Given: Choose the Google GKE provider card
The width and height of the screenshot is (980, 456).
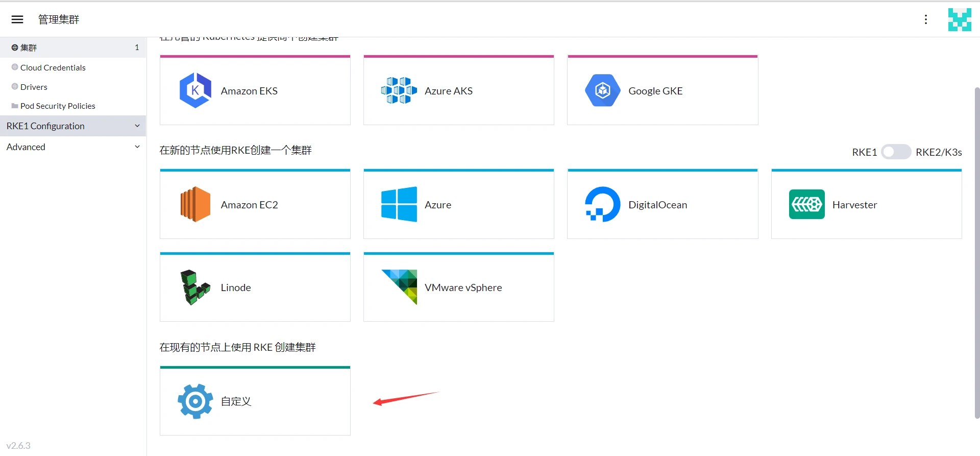Looking at the screenshot, I should click(663, 90).
